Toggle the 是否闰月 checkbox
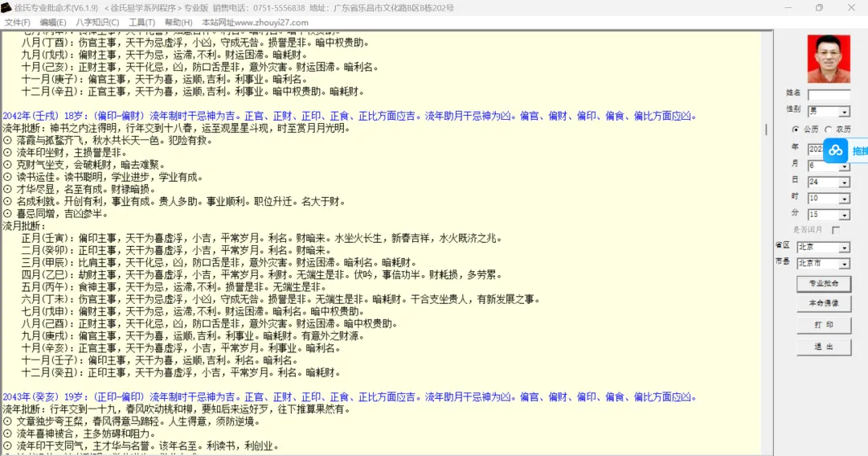Screen dimensions: 868x456 pos(836,230)
